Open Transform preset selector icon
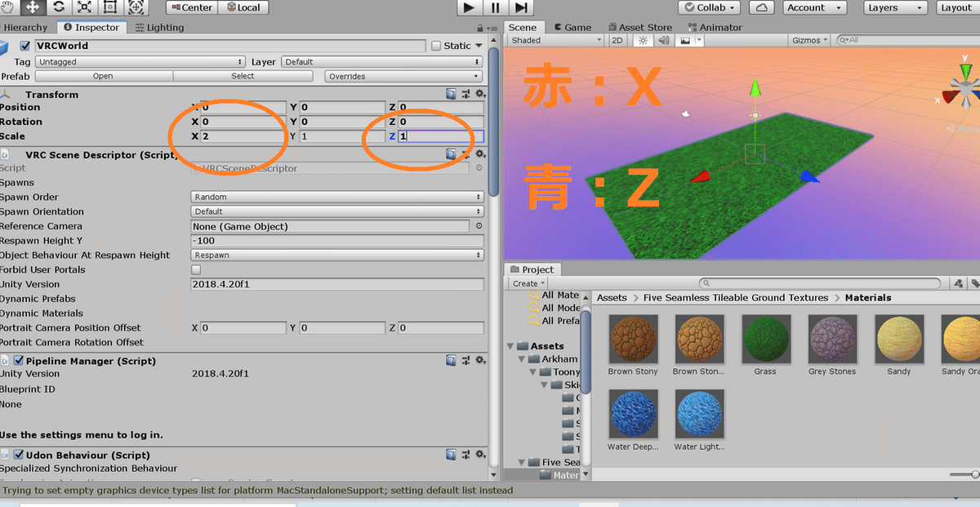 tap(466, 95)
